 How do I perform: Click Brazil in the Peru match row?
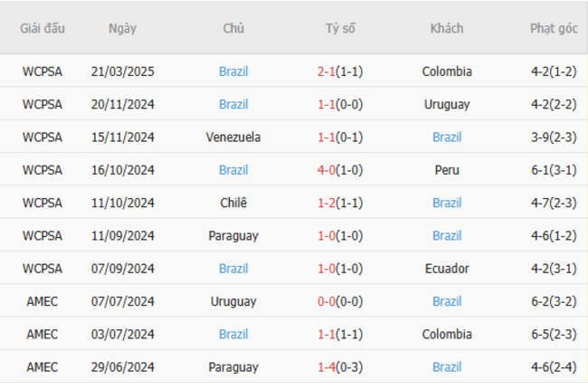pos(233,170)
